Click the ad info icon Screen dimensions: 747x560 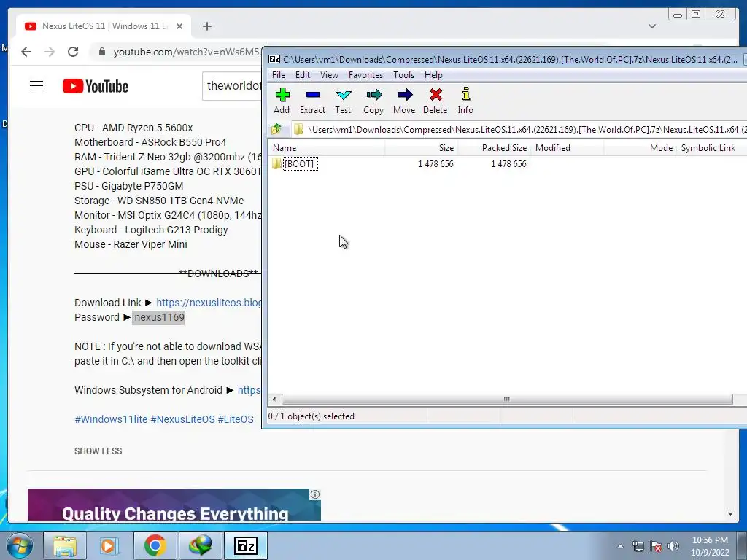[315, 494]
